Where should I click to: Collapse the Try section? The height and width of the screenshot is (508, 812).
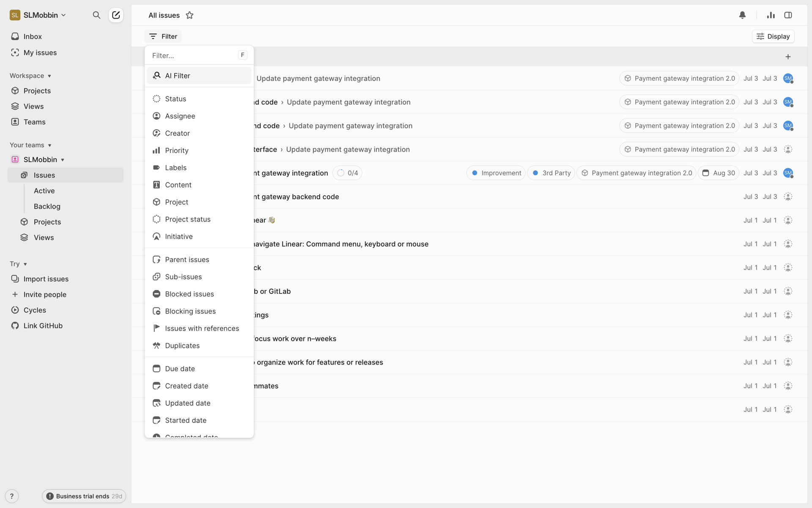[19, 264]
